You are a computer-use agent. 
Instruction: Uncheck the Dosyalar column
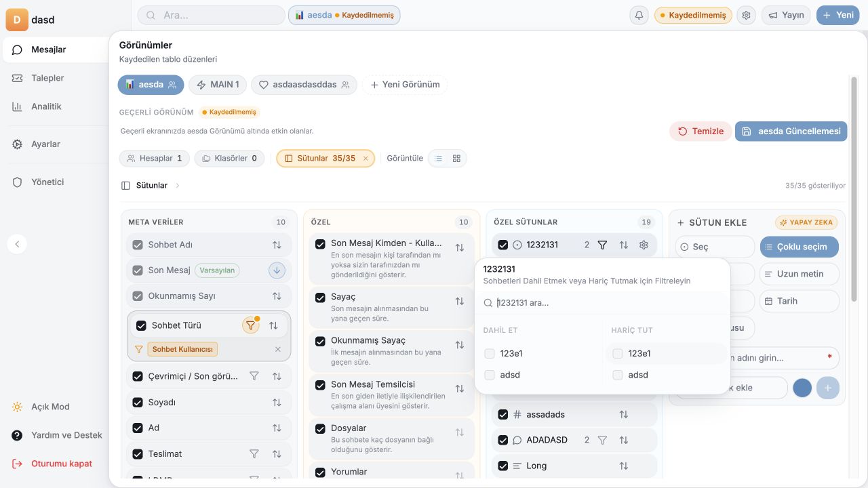click(320, 429)
